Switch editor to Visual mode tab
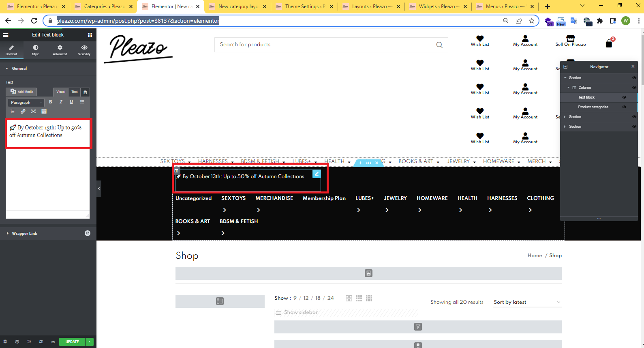 tap(61, 92)
